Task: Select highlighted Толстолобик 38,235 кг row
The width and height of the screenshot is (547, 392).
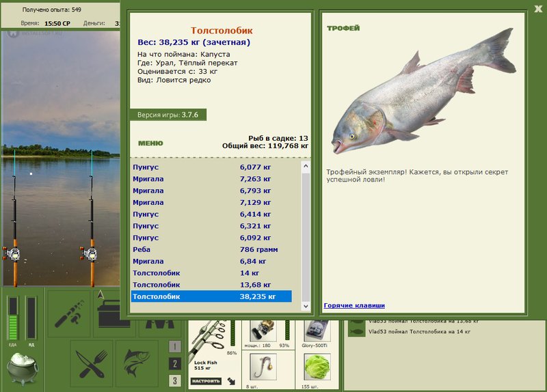Action: (212, 296)
